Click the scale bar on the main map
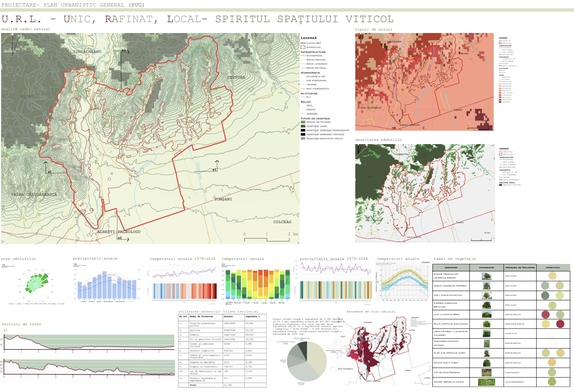Screen dimensions: 574x392 pyautogui.click(x=271, y=237)
